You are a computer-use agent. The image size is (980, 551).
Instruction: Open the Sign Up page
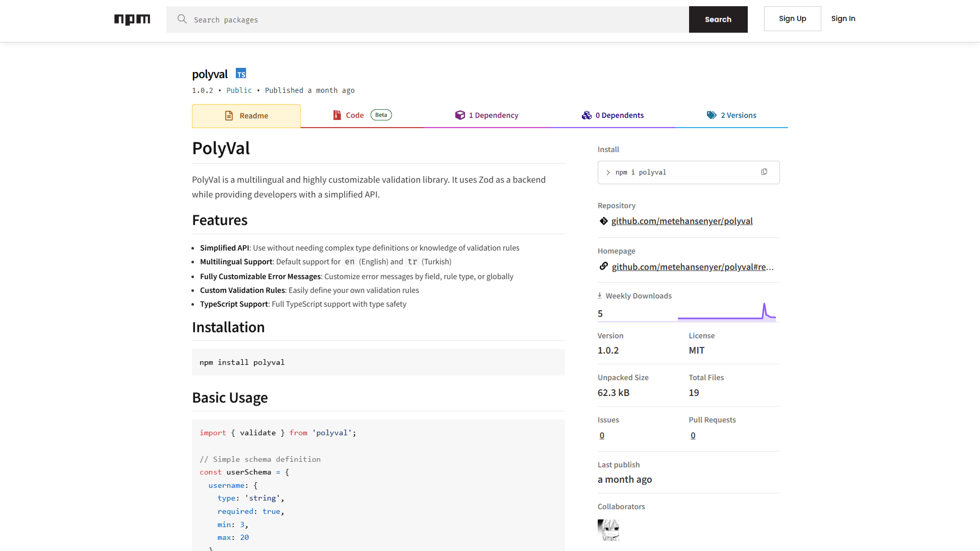(793, 18)
